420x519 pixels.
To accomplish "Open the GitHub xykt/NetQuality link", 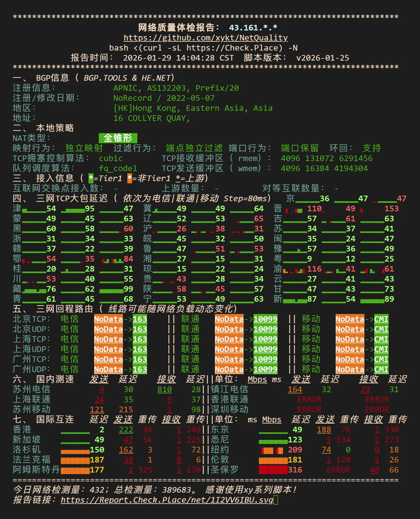I will (205, 38).
